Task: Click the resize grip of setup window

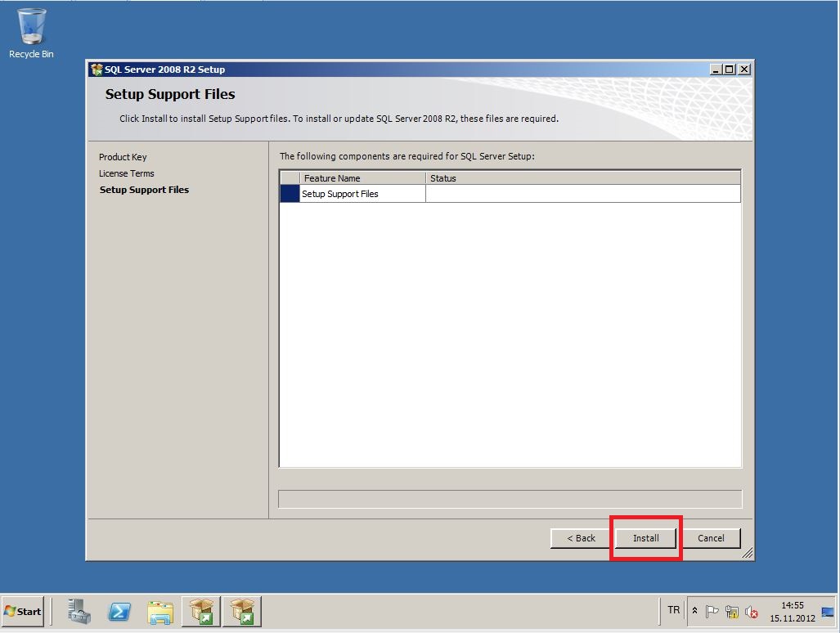Action: click(748, 553)
